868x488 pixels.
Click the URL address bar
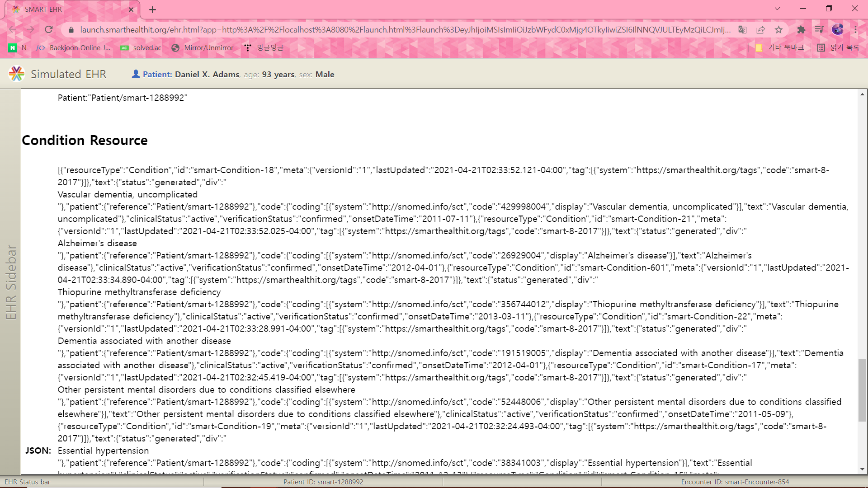click(x=405, y=30)
